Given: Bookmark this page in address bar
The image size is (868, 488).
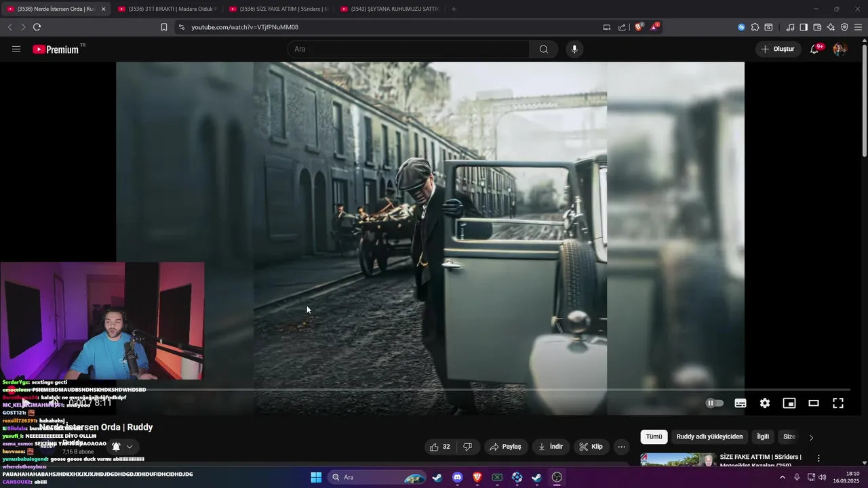Looking at the screenshot, I should [164, 27].
